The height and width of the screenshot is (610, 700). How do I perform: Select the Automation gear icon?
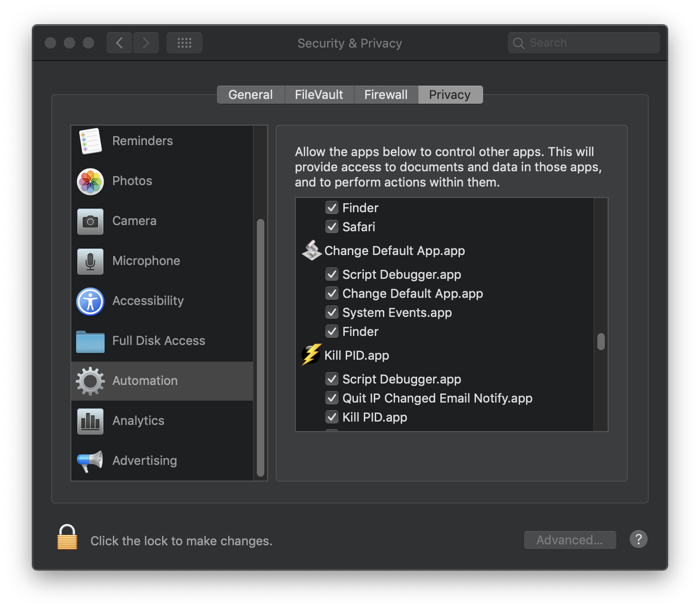90,381
